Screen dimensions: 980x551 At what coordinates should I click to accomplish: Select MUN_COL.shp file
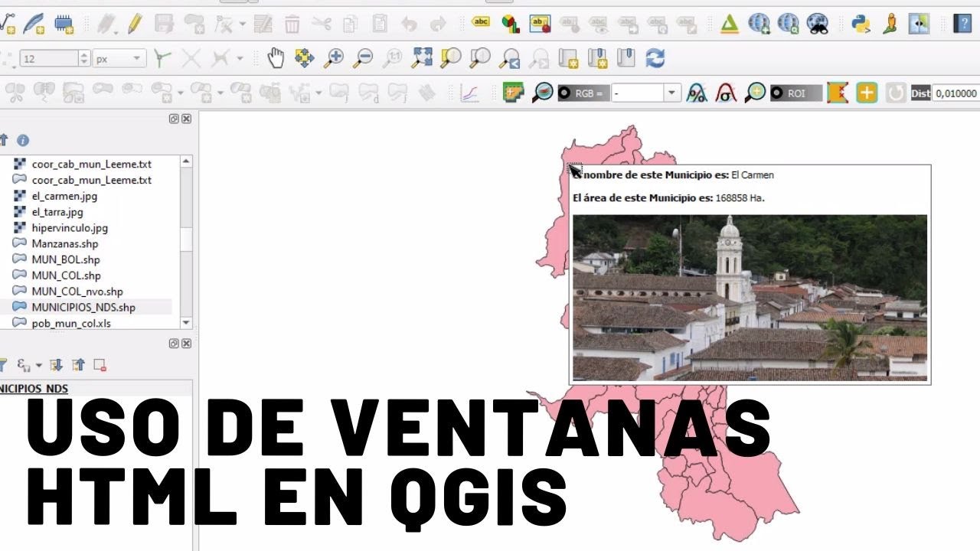66,275
